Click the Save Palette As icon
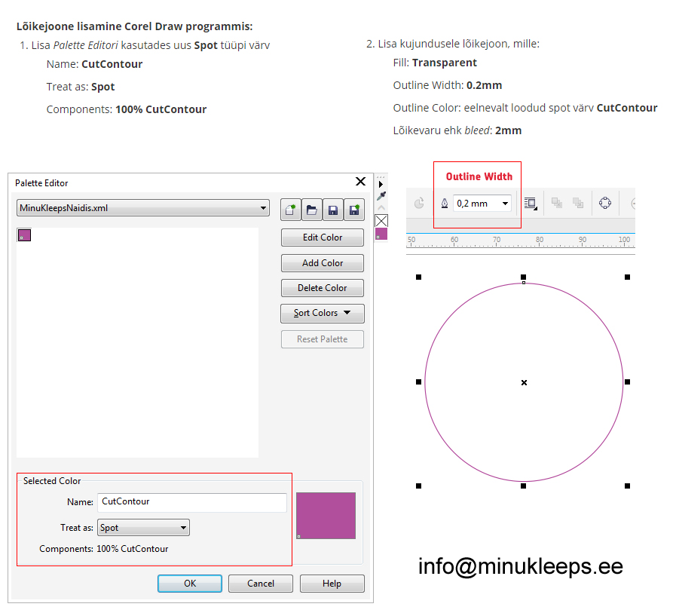676x616 pixels. 353,210
